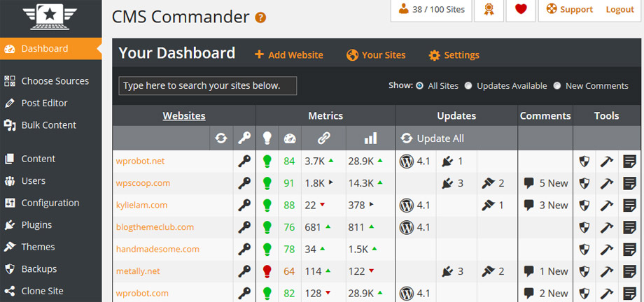The width and height of the screenshot is (644, 302).
Task: Click the notes tool for blogthemeclub.com
Action: (629, 227)
